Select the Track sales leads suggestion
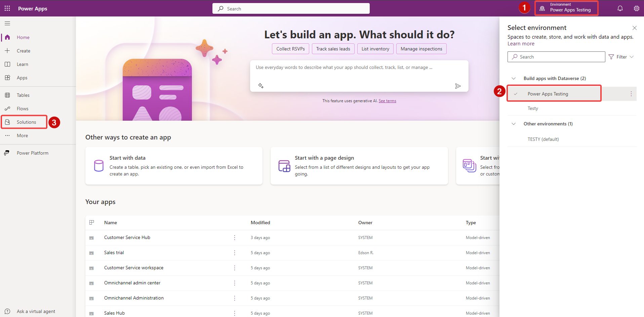This screenshot has height=317, width=644. 333,49
